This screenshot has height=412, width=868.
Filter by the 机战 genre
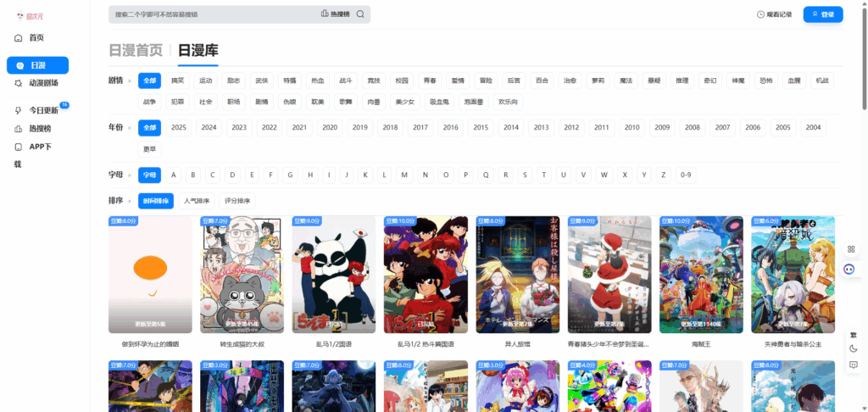pos(822,81)
